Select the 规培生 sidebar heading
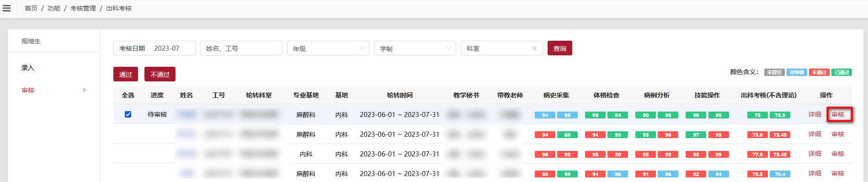 [31, 41]
